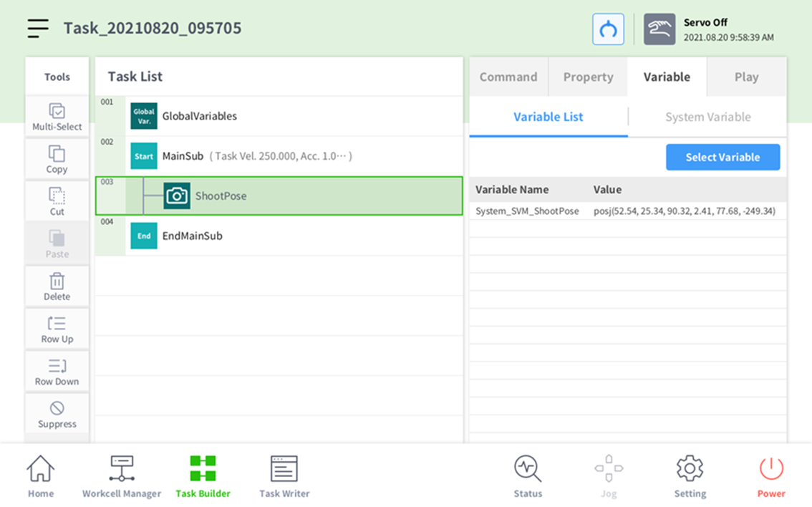Suppress the selected command
This screenshot has height=507, width=812.
point(57,414)
